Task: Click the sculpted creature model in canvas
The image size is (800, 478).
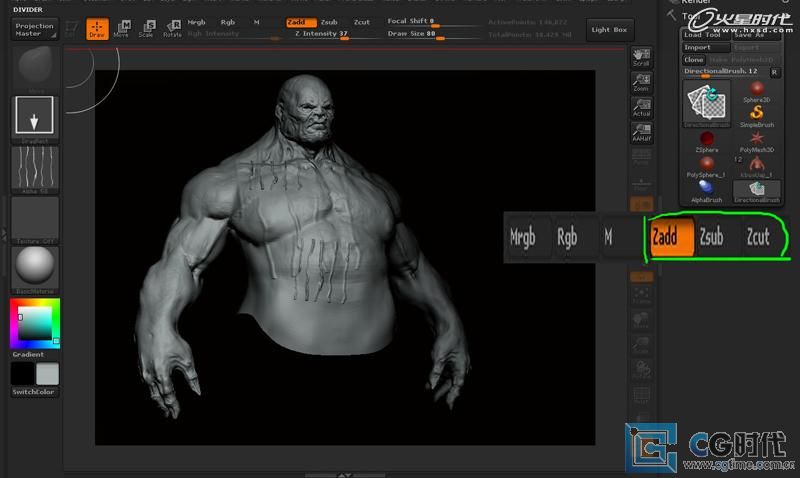Action: [x=301, y=245]
